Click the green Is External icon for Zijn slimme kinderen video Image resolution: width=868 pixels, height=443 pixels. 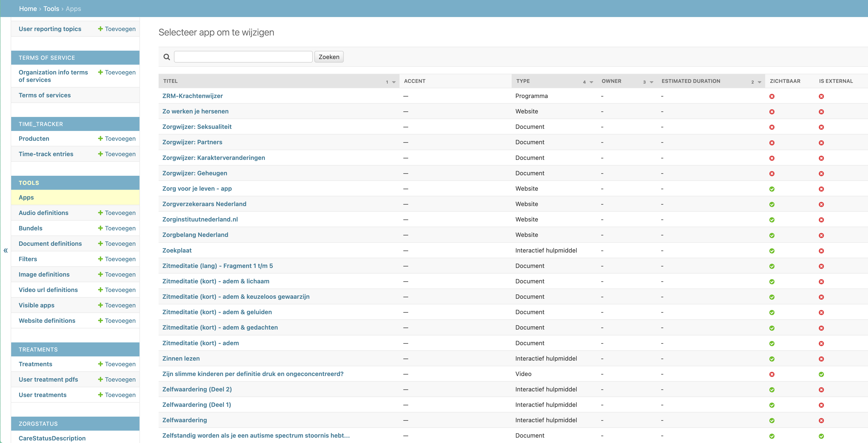(821, 374)
